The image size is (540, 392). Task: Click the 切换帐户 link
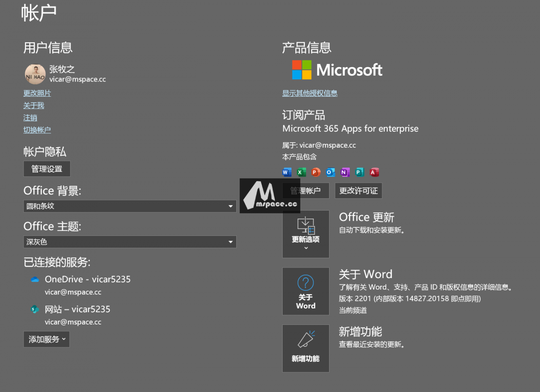[x=37, y=130]
